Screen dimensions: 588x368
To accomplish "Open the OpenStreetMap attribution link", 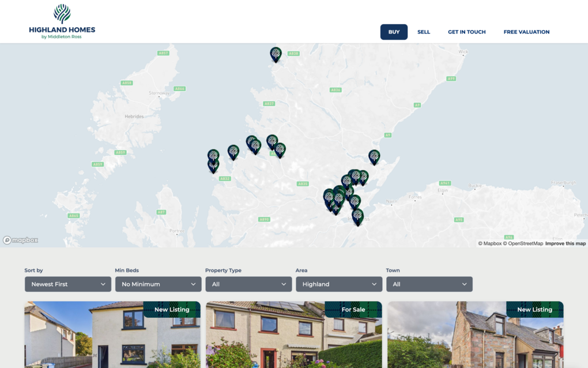I will (523, 243).
